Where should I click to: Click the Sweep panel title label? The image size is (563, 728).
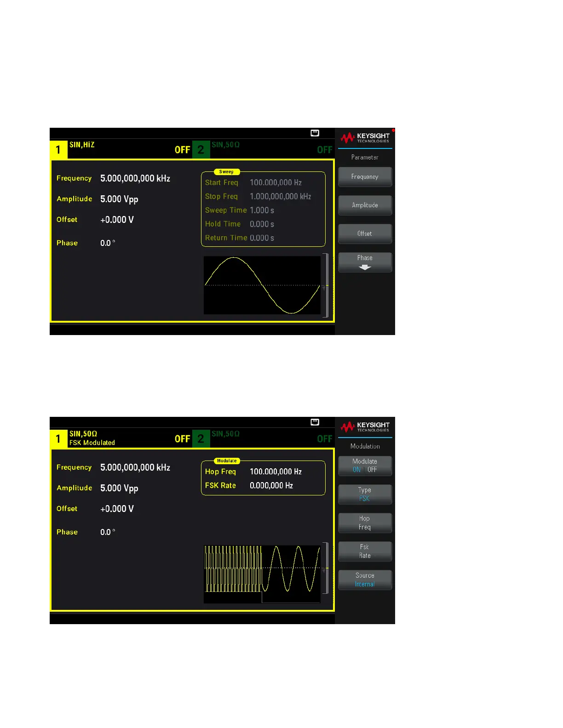(x=227, y=172)
